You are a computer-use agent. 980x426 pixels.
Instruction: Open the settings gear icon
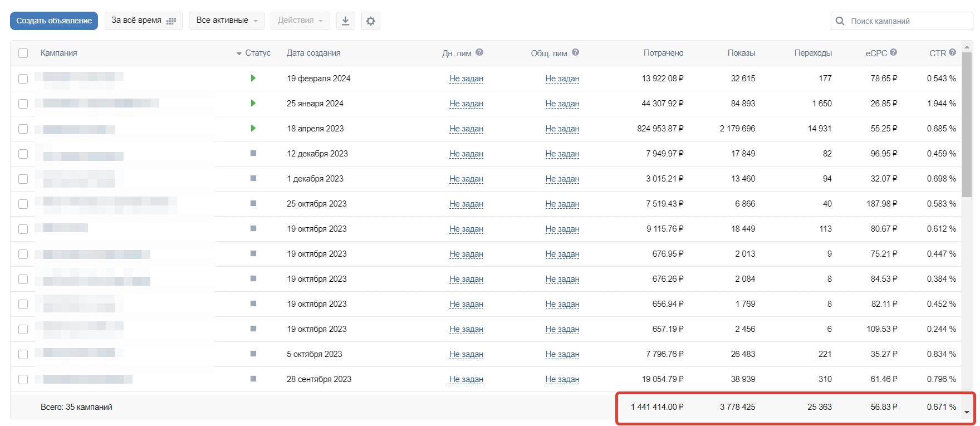[x=370, y=21]
